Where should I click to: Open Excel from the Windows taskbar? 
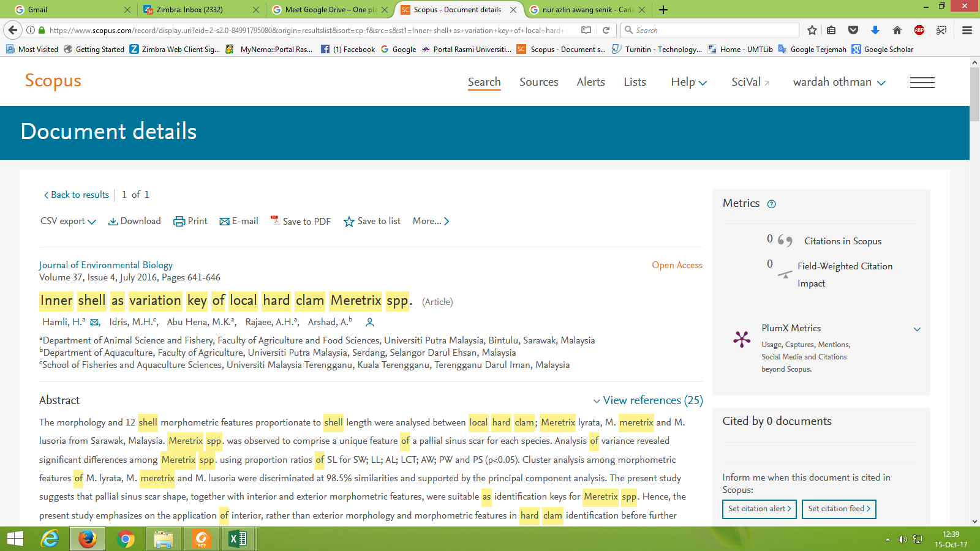237,539
